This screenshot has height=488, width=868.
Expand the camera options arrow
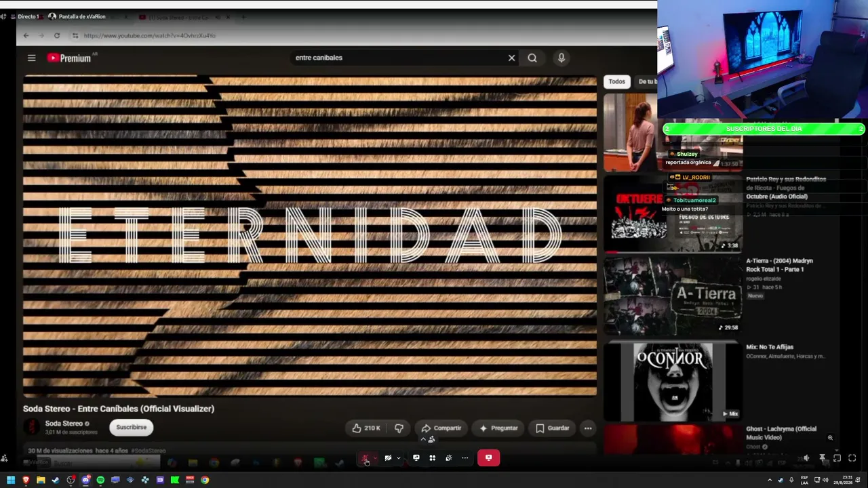pyautogui.click(x=398, y=458)
